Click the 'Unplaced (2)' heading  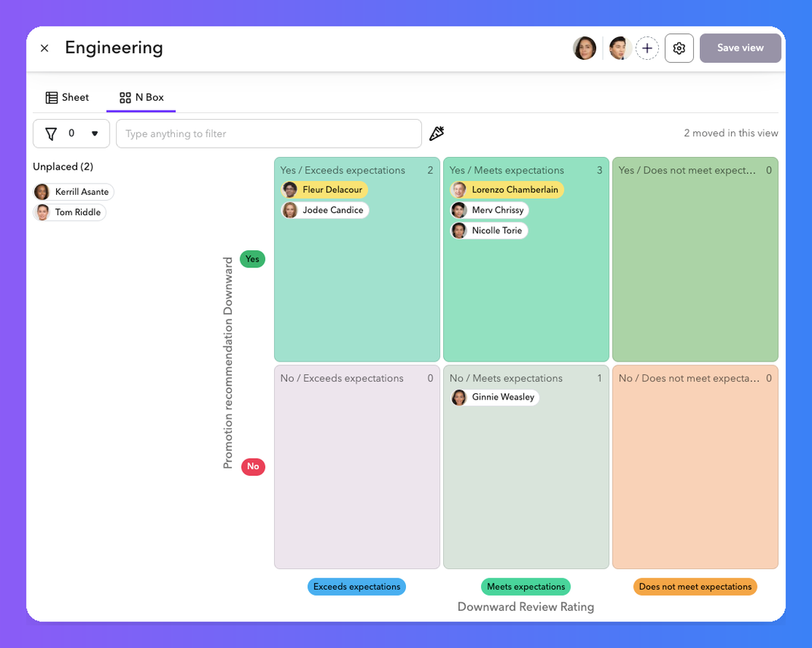(x=63, y=167)
